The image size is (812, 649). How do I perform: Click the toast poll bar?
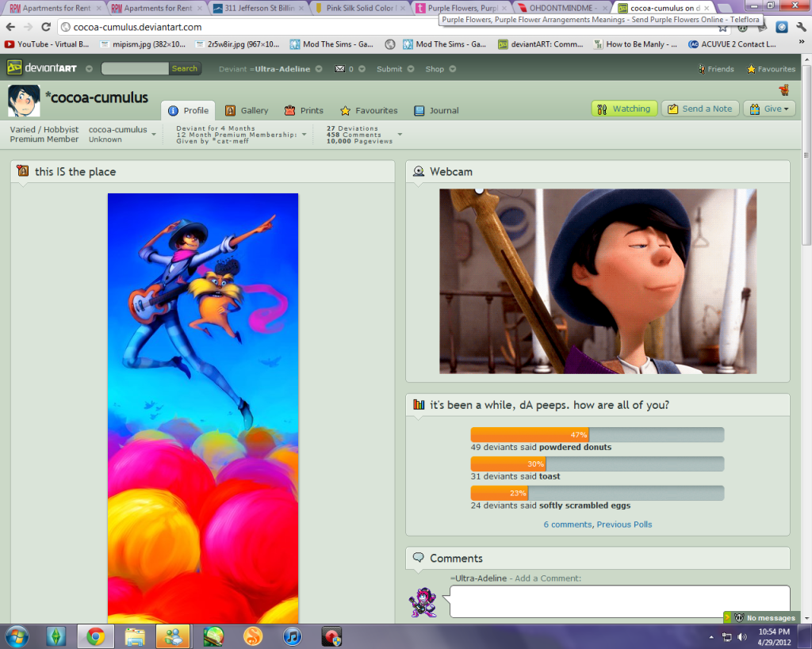[597, 464]
